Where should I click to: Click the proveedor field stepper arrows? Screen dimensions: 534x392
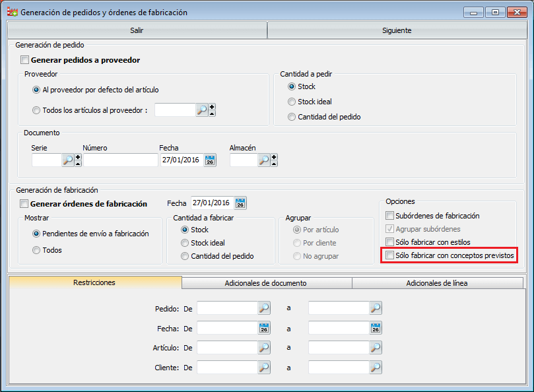pyautogui.click(x=212, y=110)
